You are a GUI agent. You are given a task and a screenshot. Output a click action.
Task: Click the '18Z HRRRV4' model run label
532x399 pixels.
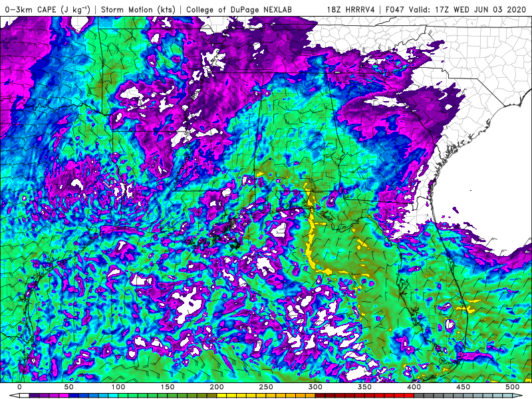point(351,9)
